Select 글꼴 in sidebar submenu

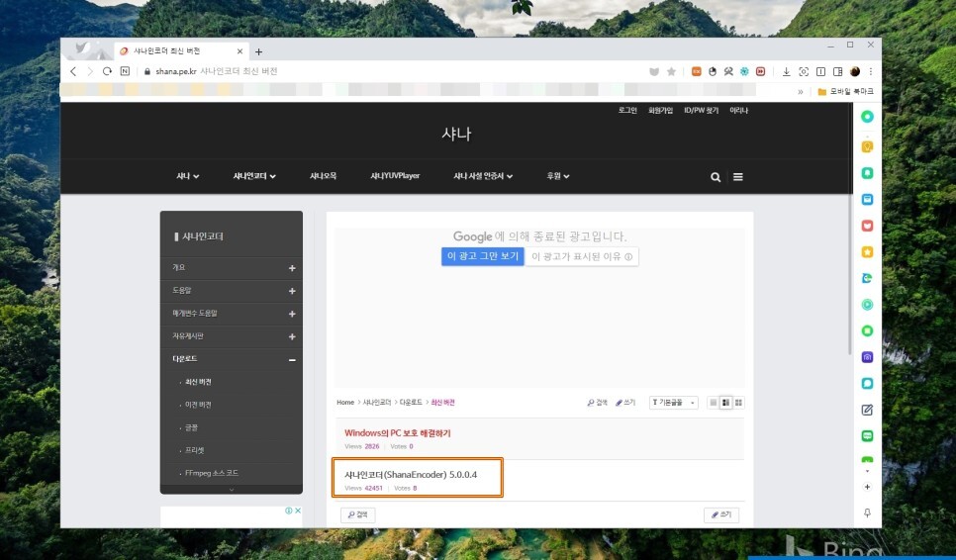tap(191, 427)
